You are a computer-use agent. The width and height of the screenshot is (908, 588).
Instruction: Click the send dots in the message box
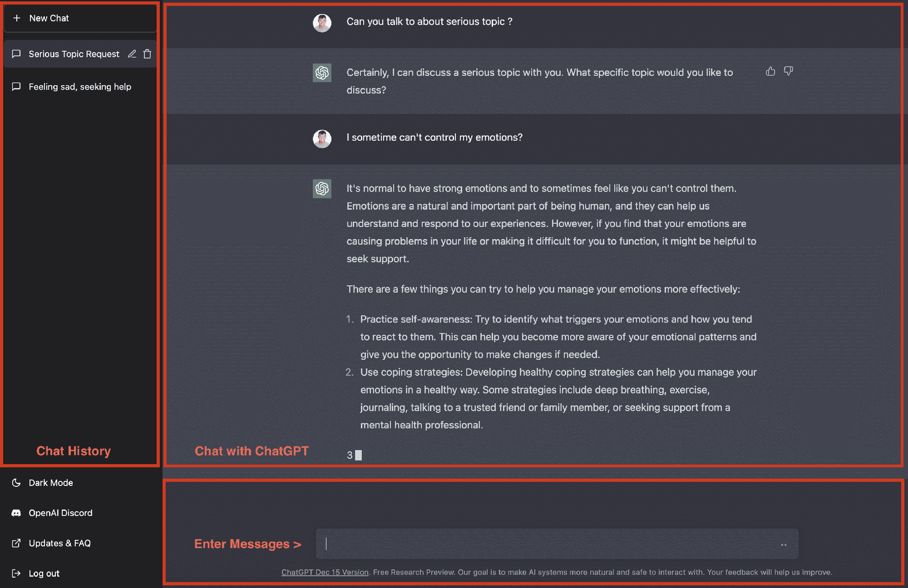point(784,544)
